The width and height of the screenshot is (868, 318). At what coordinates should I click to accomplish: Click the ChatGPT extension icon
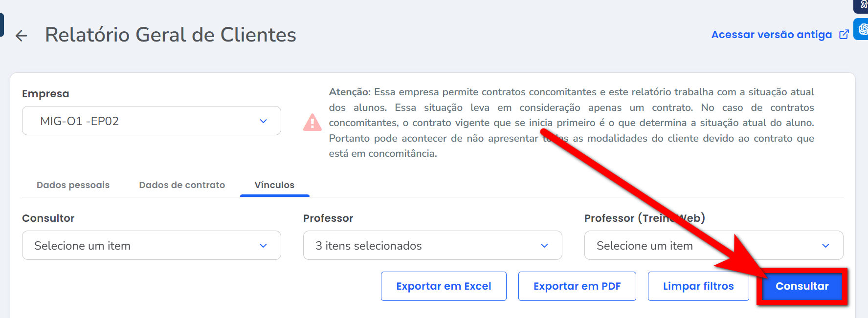[862, 29]
